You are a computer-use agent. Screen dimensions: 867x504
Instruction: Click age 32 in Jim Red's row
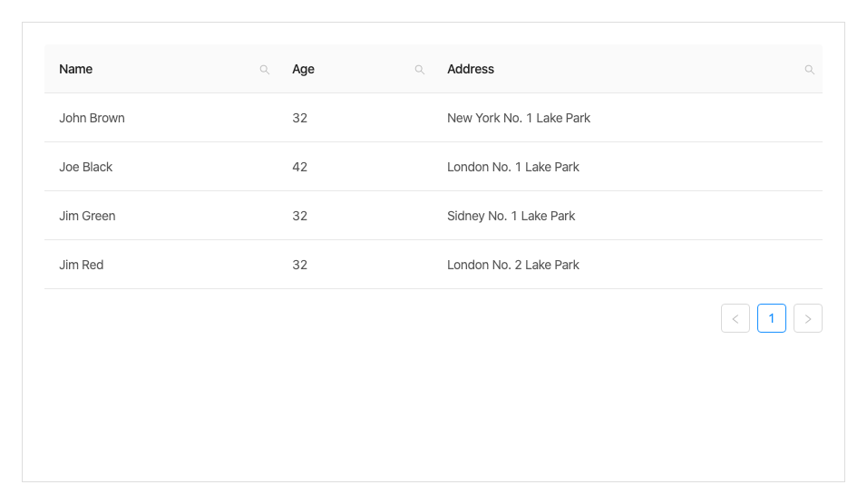300,265
